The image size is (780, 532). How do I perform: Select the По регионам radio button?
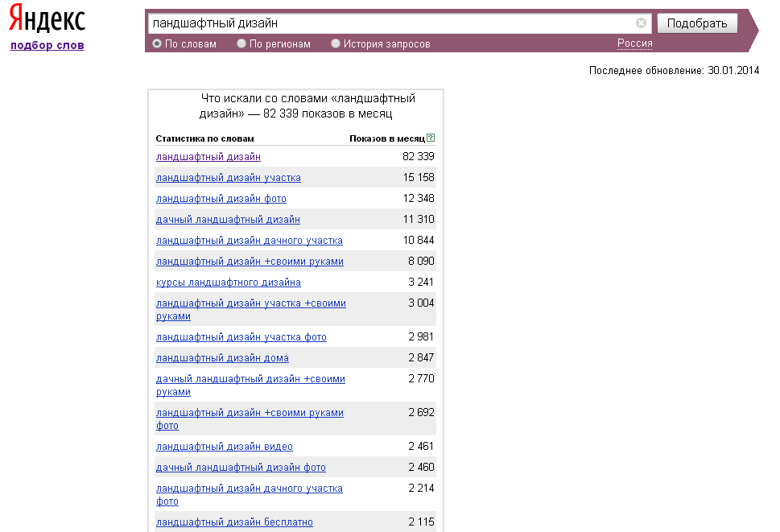point(241,43)
